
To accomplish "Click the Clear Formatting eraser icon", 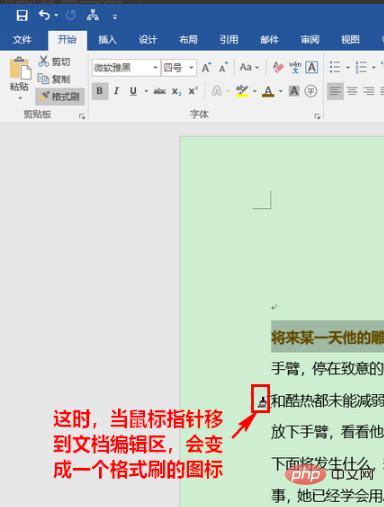I will 278,68.
